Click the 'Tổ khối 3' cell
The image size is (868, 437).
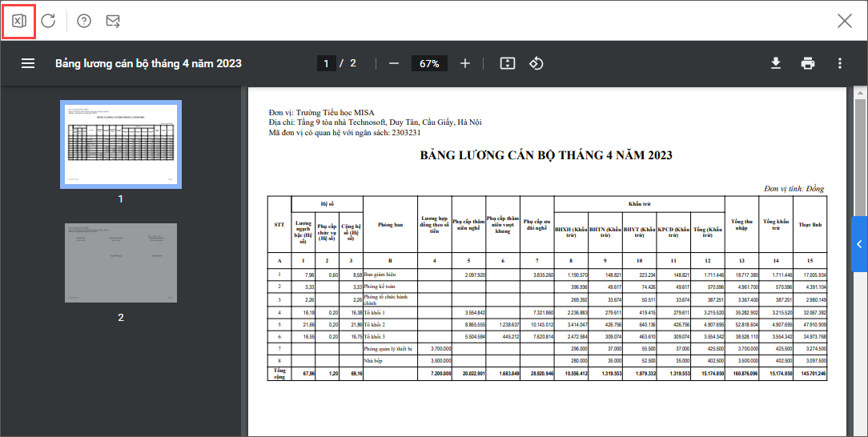(x=390, y=337)
